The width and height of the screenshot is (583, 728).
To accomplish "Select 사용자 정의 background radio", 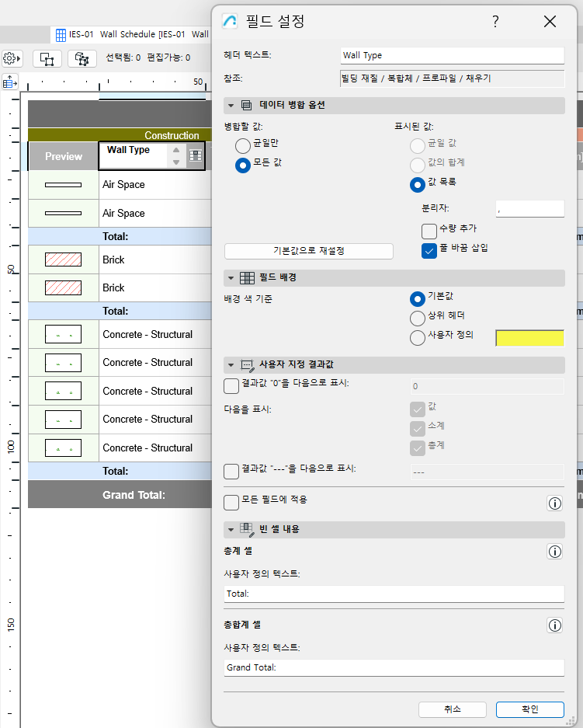I will 418,338.
